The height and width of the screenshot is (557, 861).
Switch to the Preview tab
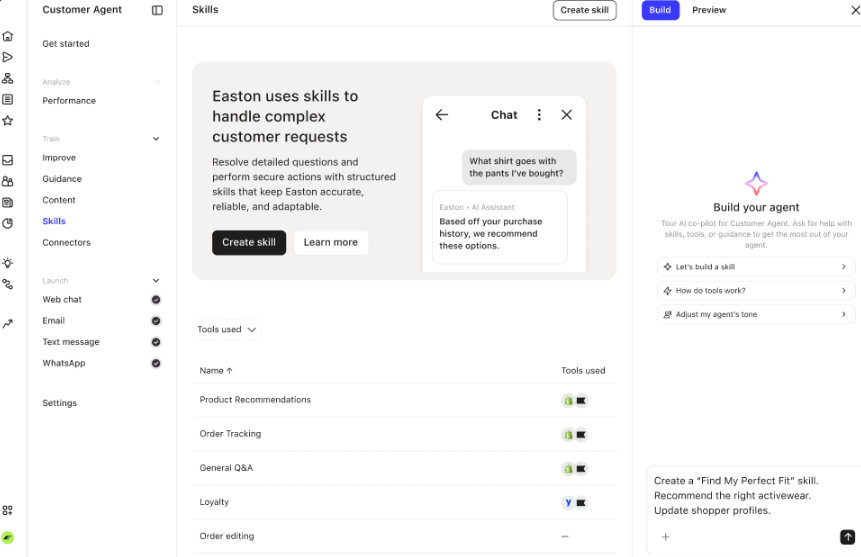[x=708, y=10]
